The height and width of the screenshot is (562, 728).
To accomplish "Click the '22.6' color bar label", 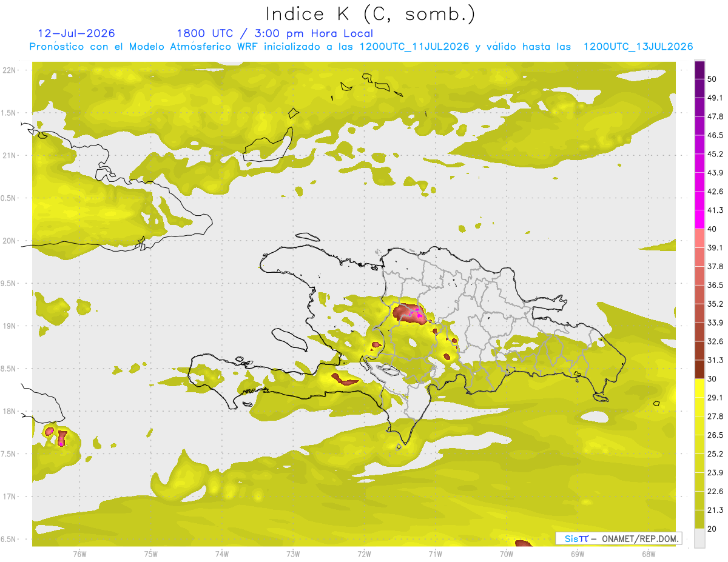I will 715,491.
